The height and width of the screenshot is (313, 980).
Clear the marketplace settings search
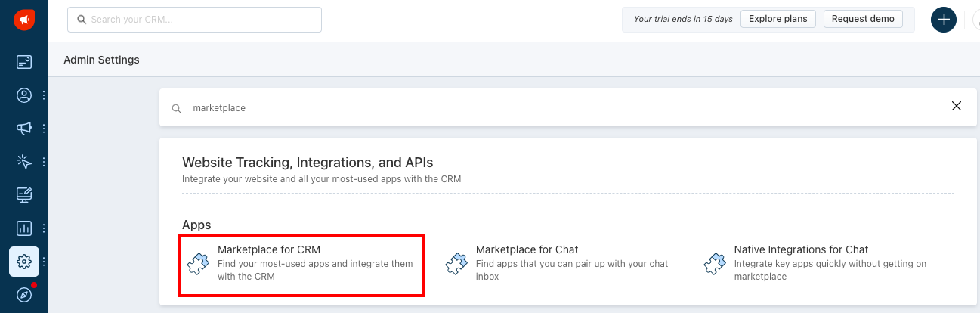tap(957, 107)
